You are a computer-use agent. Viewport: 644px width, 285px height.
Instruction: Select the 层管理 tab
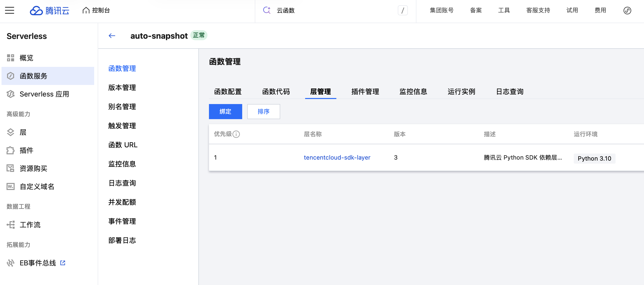[320, 91]
